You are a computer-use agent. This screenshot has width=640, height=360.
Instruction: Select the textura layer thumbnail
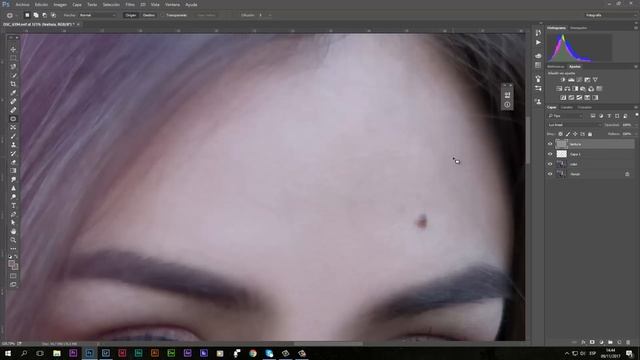562,144
